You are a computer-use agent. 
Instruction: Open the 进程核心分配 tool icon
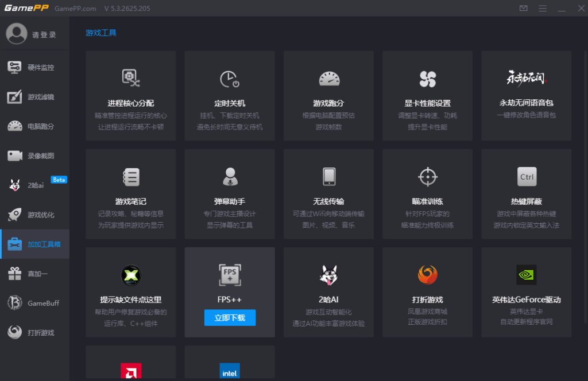130,78
